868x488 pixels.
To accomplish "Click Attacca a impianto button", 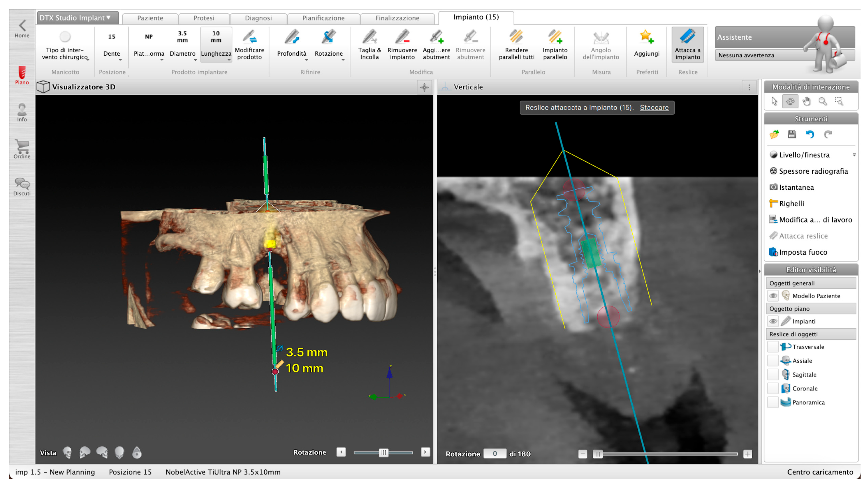I will click(687, 44).
